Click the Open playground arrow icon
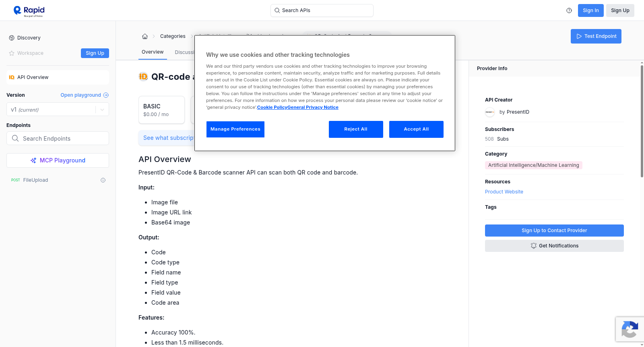This screenshot has height=347, width=644. tap(106, 95)
